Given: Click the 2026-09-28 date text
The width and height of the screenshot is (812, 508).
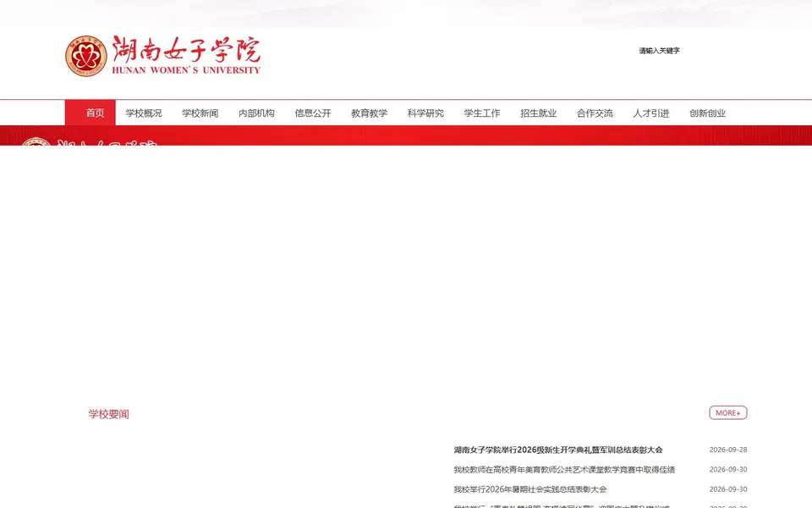Looking at the screenshot, I should (728, 450).
